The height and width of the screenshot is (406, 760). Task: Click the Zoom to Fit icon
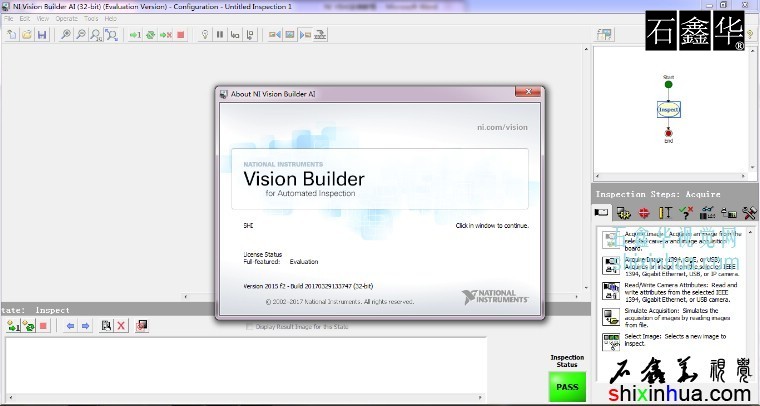pos(111,35)
